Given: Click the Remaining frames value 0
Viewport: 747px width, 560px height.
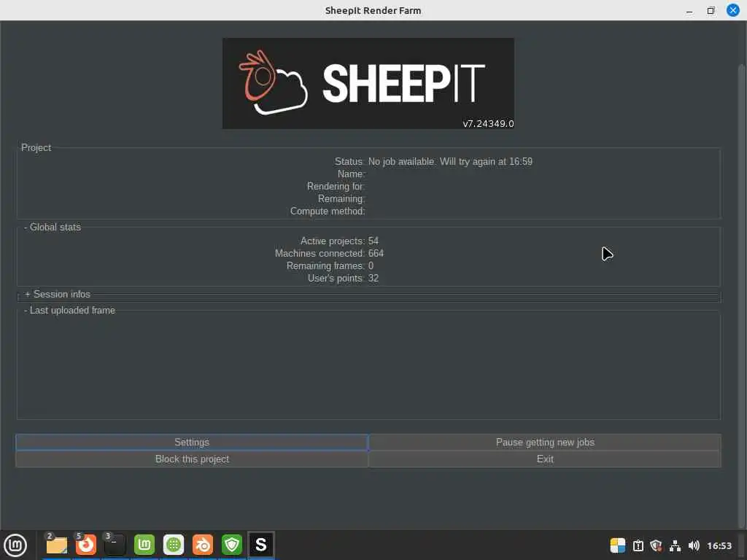Looking at the screenshot, I should point(371,265).
